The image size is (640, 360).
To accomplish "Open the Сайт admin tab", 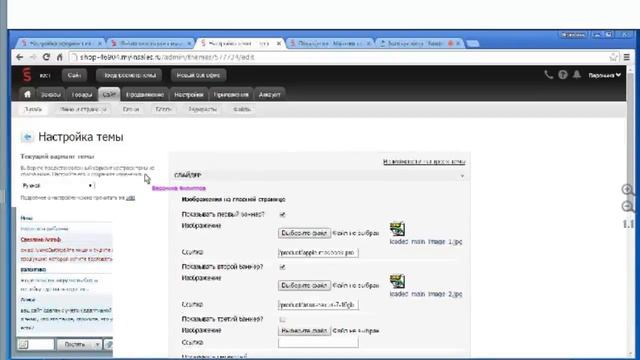I will [109, 95].
